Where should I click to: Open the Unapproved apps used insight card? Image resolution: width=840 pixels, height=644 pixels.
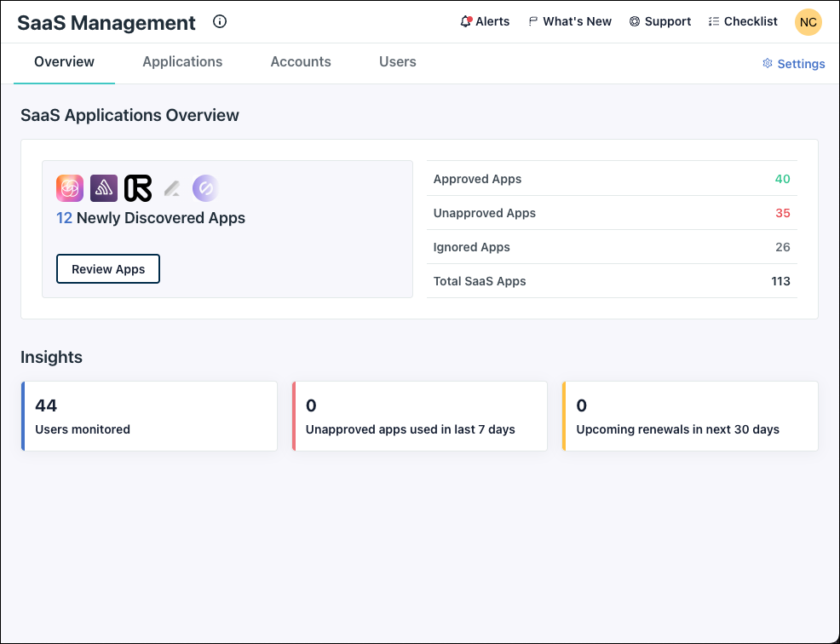(x=419, y=417)
